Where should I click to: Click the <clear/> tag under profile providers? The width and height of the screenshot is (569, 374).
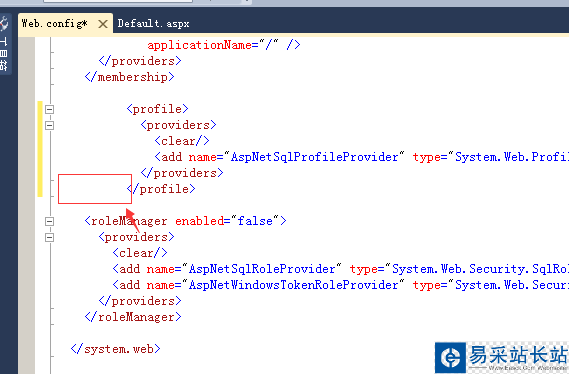click(182, 141)
